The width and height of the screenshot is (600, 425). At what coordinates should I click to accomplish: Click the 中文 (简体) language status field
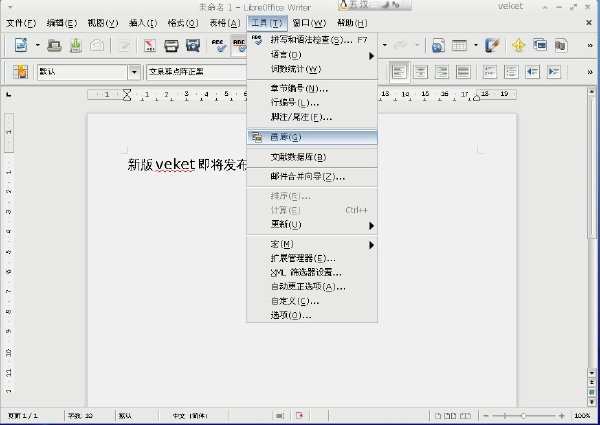click(190, 416)
